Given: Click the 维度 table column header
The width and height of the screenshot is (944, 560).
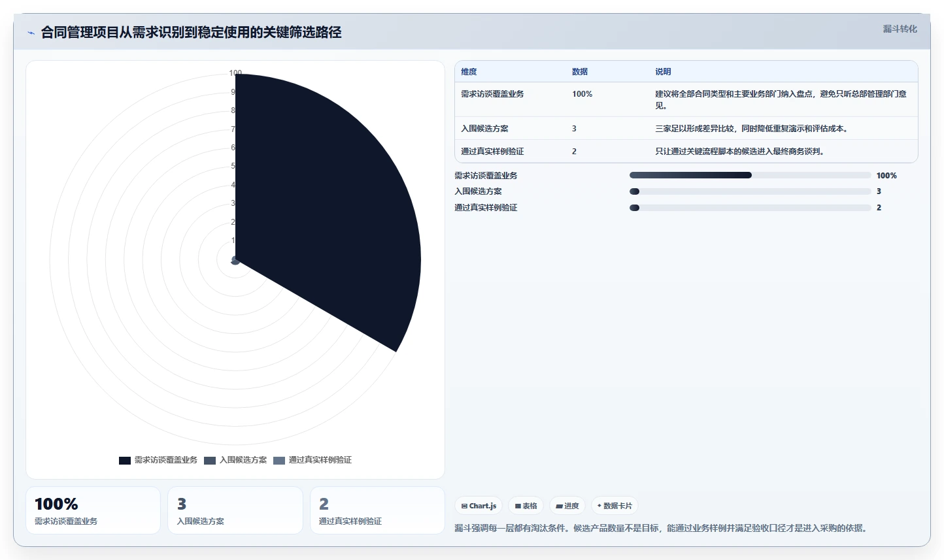Looking at the screenshot, I should [x=469, y=72].
